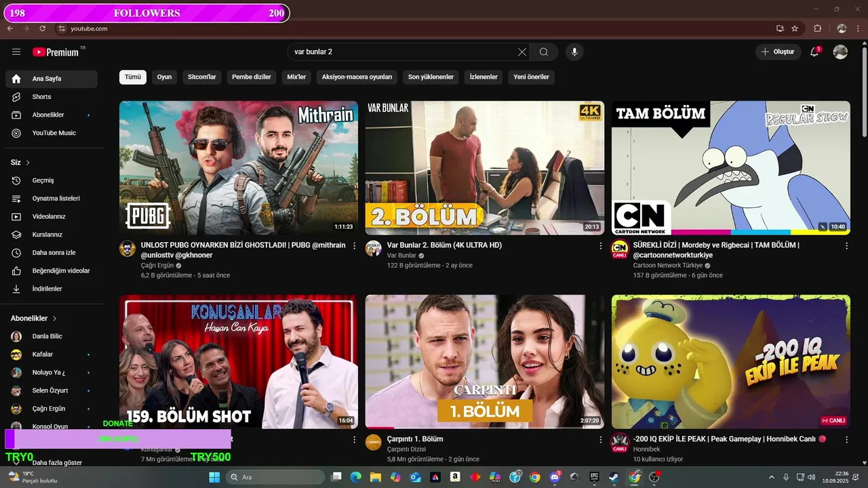
Task: Expand the Siz section
Action: coord(20,163)
